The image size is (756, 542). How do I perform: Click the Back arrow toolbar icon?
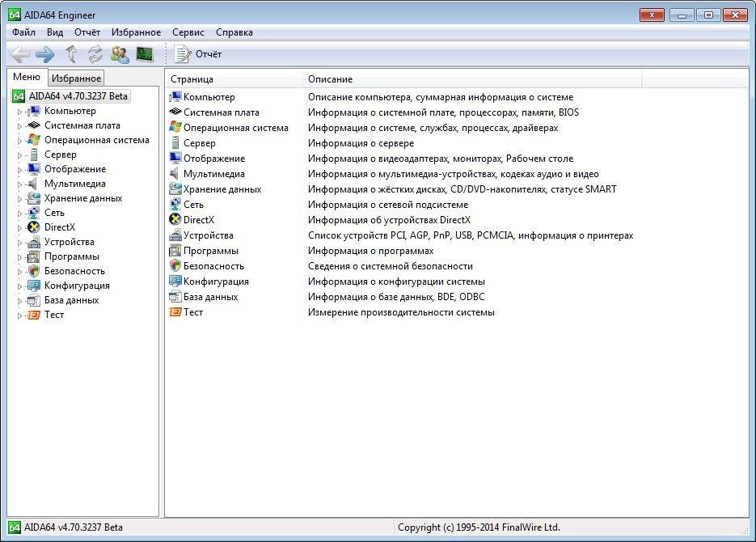point(20,54)
